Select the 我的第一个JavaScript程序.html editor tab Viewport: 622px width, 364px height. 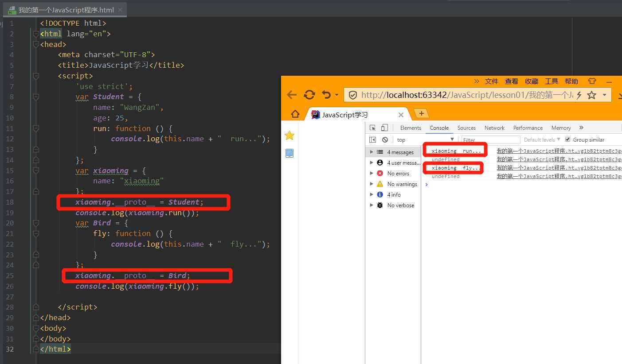tap(66, 10)
